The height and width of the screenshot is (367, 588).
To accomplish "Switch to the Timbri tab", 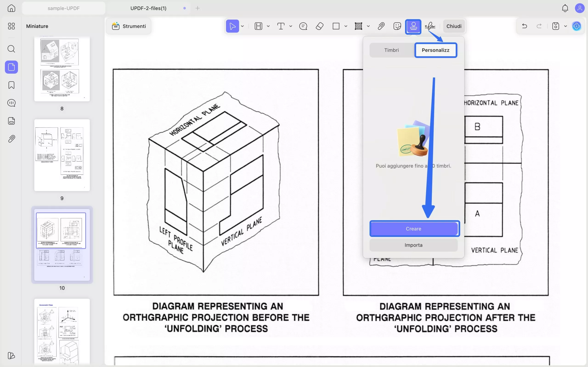I will [391, 50].
